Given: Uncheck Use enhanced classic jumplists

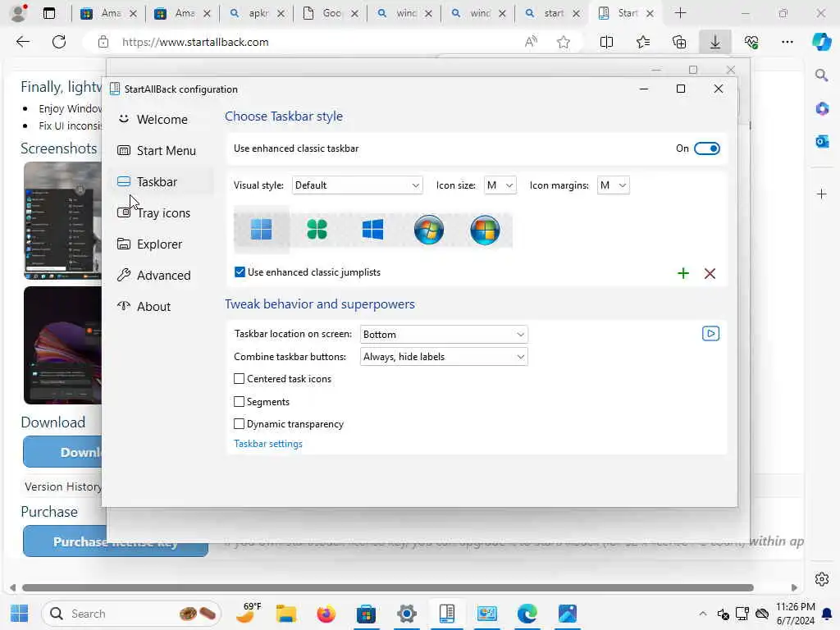Looking at the screenshot, I should [240, 272].
